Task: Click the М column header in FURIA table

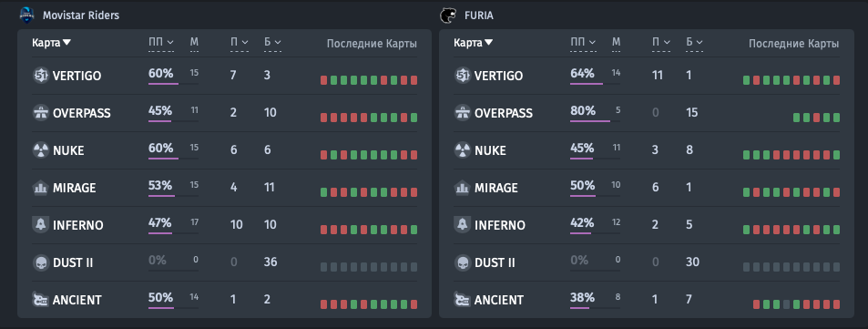Action: (x=616, y=42)
